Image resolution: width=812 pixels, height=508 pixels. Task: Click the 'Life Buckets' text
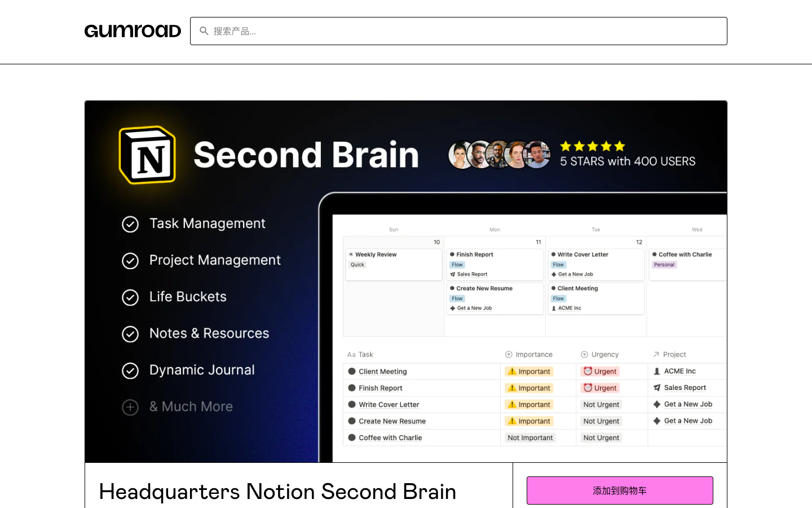tap(188, 297)
